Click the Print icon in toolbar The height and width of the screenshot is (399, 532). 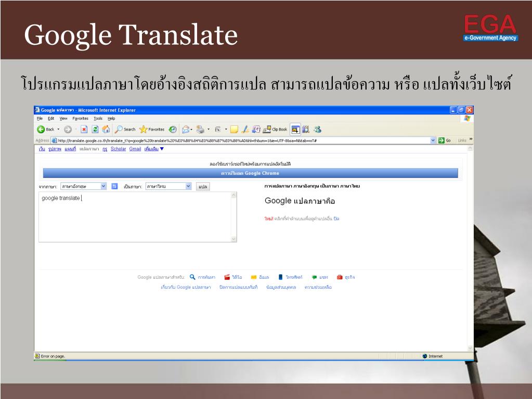click(x=201, y=129)
